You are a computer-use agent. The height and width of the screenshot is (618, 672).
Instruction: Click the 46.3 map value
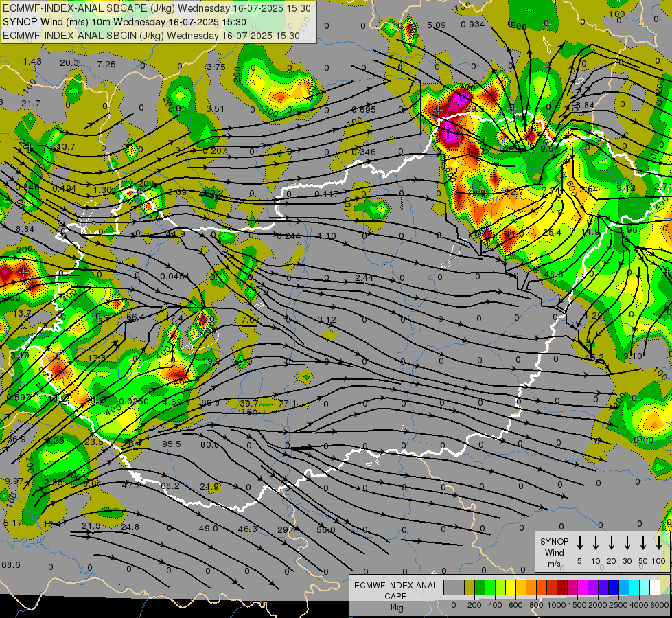click(x=247, y=529)
